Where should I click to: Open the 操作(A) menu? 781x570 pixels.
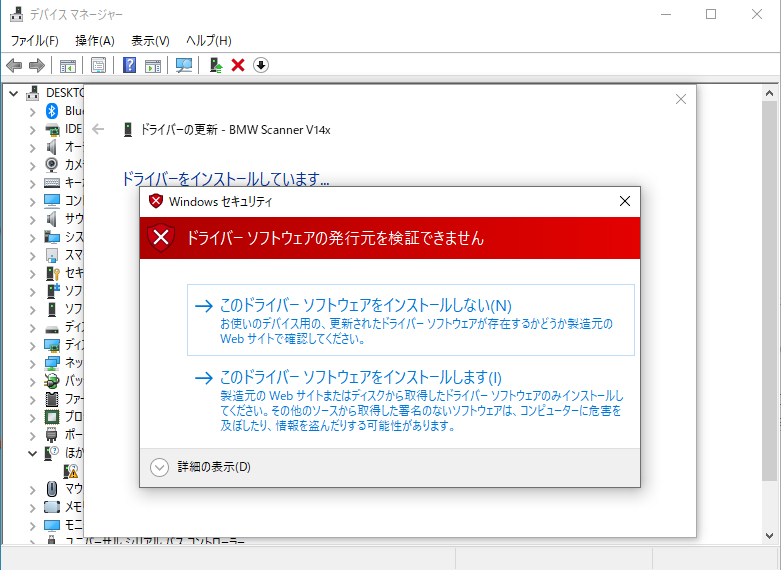pos(95,41)
